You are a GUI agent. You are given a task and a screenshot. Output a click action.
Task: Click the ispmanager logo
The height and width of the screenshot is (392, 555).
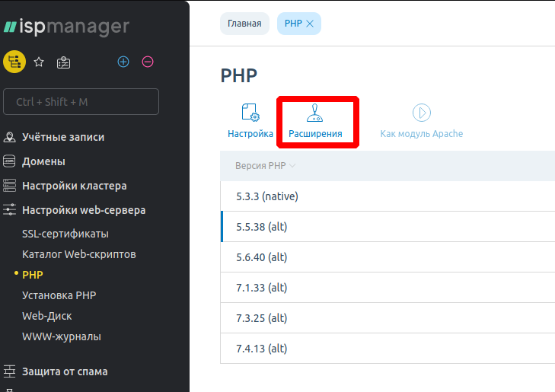[x=66, y=27]
